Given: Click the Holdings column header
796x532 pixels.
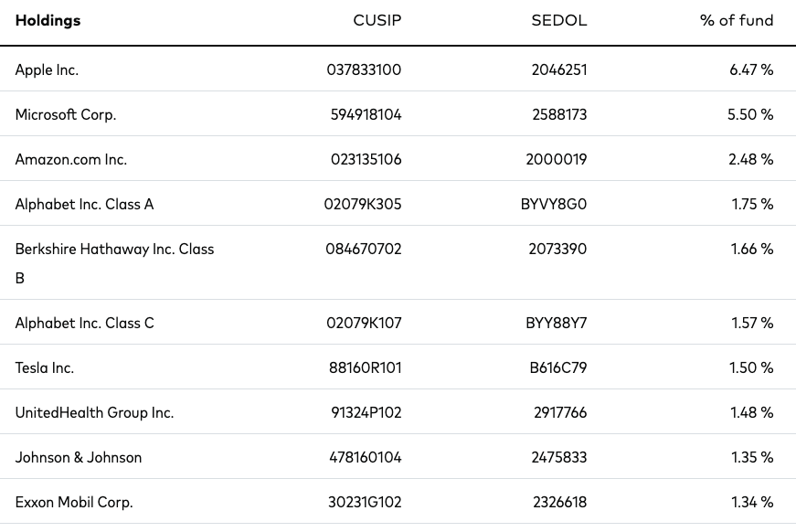Looking at the screenshot, I should coord(48,20).
